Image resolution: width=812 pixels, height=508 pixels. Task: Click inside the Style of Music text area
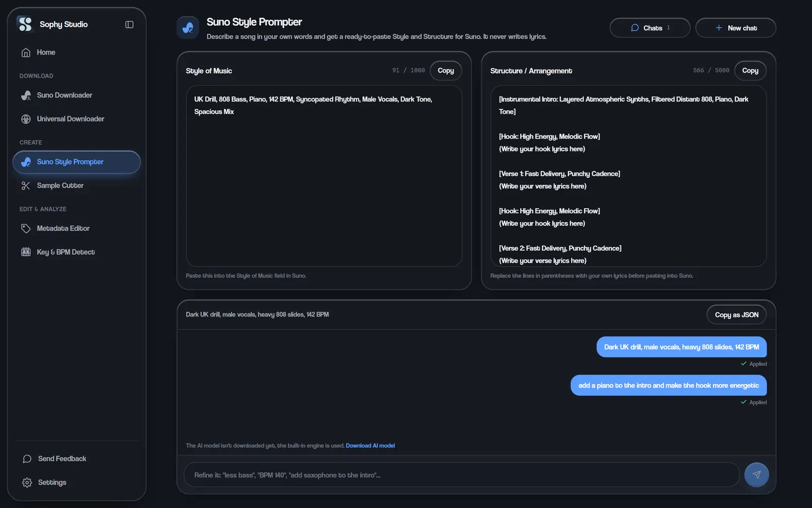324,176
